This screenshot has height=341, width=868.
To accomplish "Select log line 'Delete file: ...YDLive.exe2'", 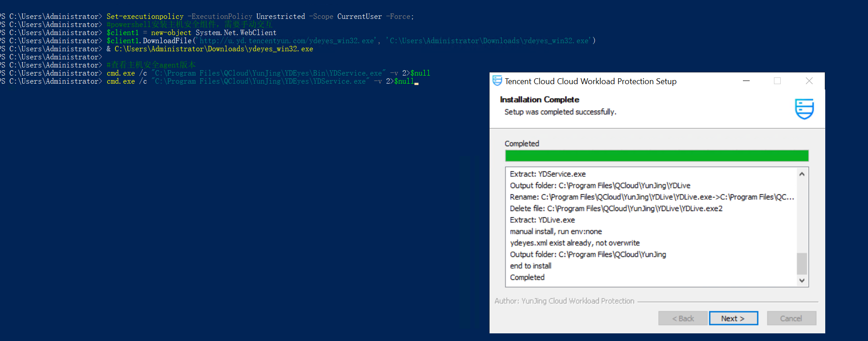I will point(616,208).
